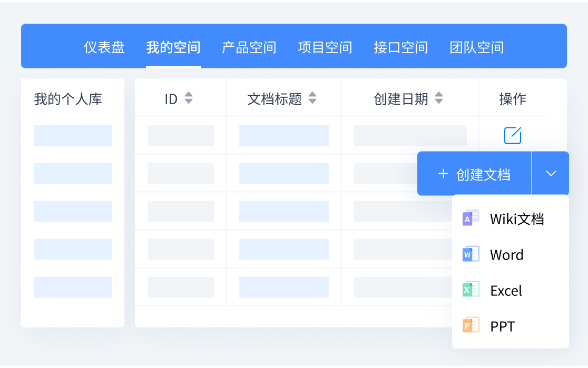Sort by 文档标题 using sort arrows

click(312, 98)
